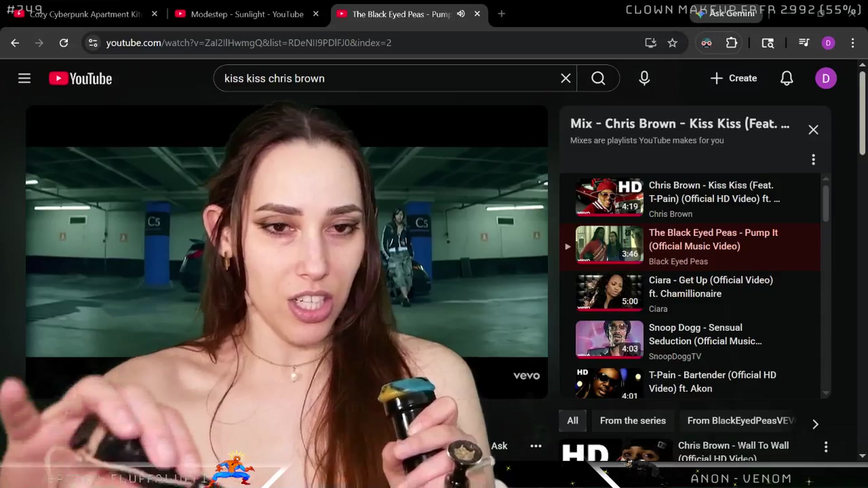Open Chrome profile avatar D
This screenshot has width=868, height=488.
828,43
